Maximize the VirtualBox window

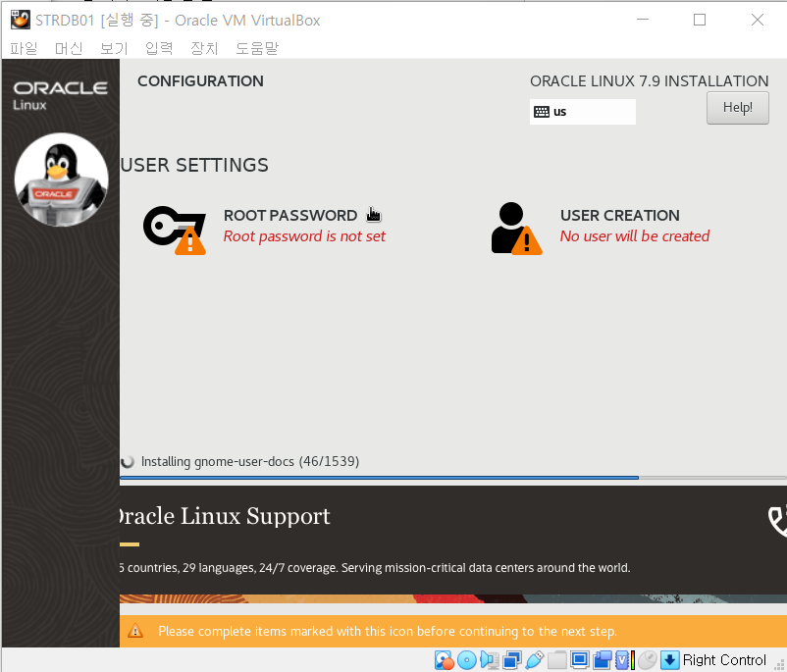[x=699, y=20]
